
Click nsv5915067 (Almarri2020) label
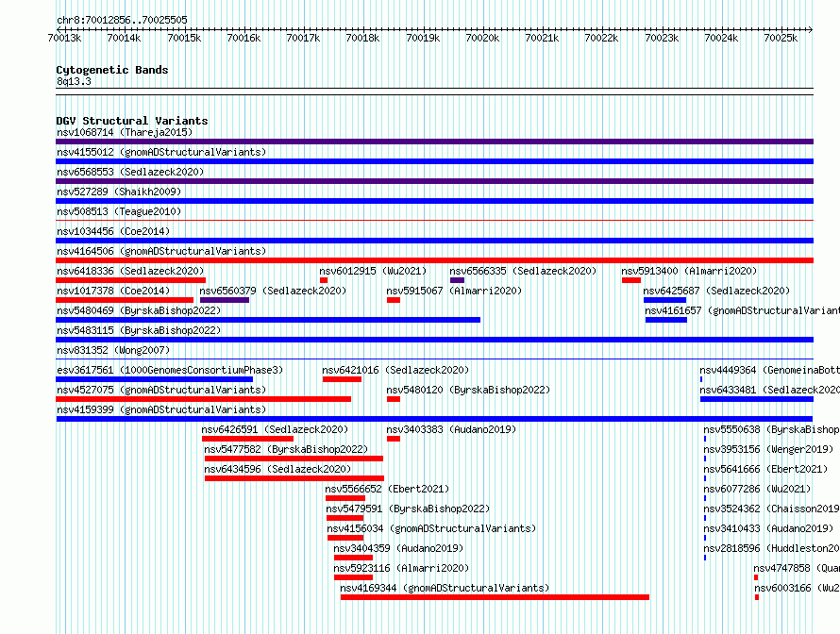pos(454,291)
